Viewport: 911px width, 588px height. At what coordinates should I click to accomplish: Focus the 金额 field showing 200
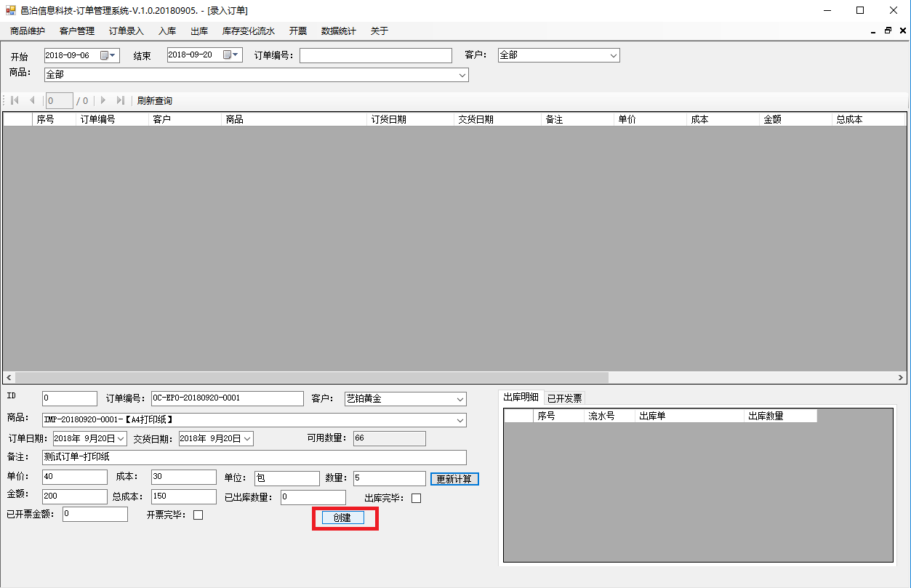click(75, 496)
